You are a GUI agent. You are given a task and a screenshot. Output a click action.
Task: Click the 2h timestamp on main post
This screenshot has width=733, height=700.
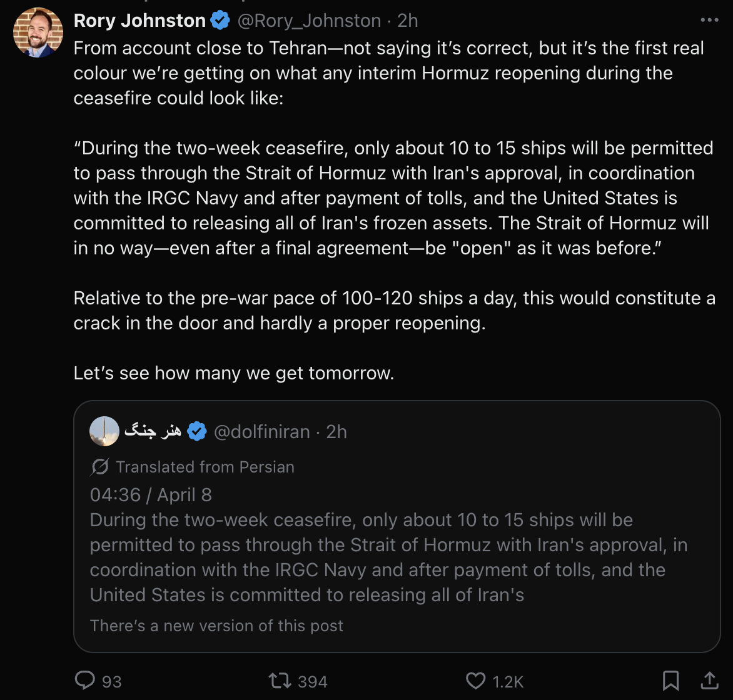coord(407,21)
